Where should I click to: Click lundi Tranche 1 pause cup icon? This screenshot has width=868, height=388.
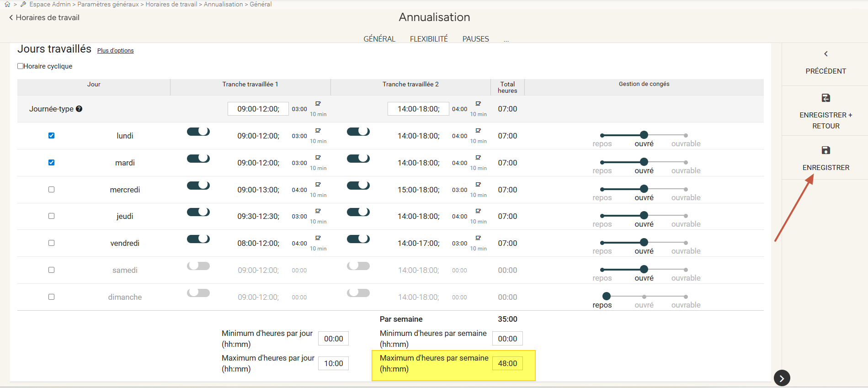coord(318,131)
